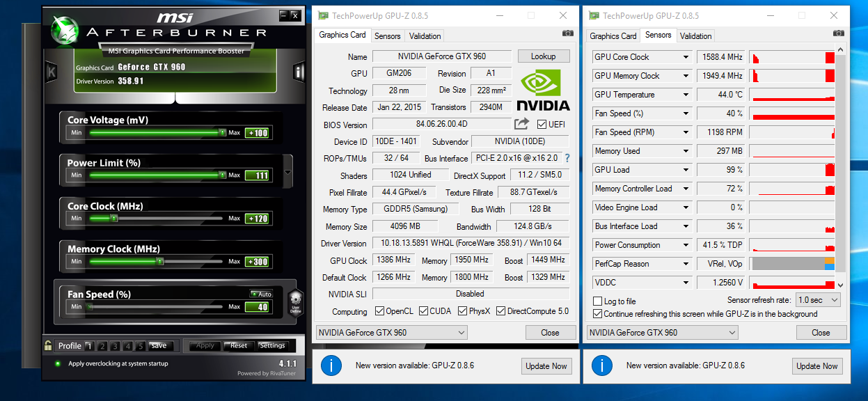Open Sensor refresh rate dropdown
Screen dimensions: 868x401
pyautogui.click(x=819, y=300)
